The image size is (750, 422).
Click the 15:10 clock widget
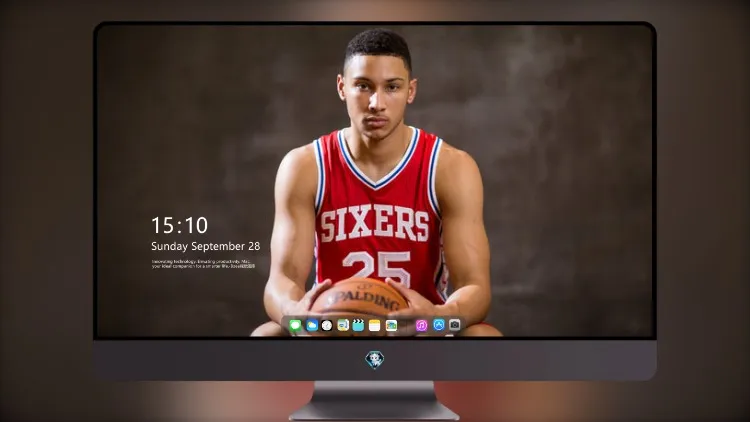tap(179, 225)
